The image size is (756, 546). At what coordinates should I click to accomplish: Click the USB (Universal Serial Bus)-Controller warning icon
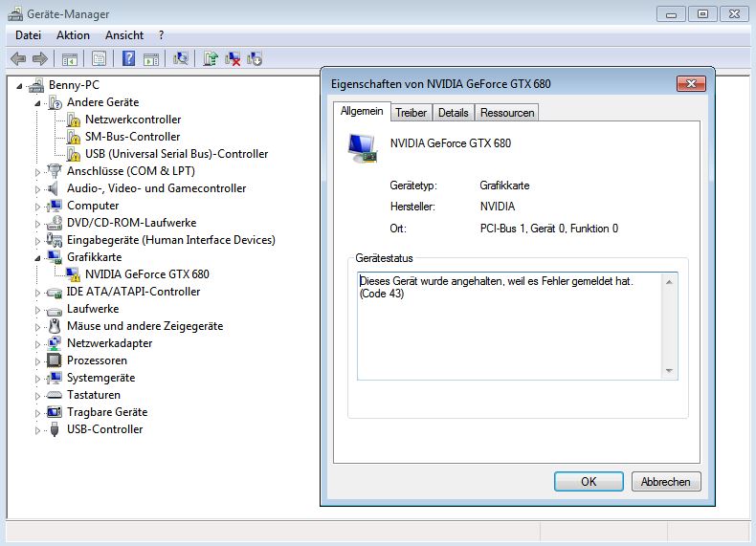point(74,154)
